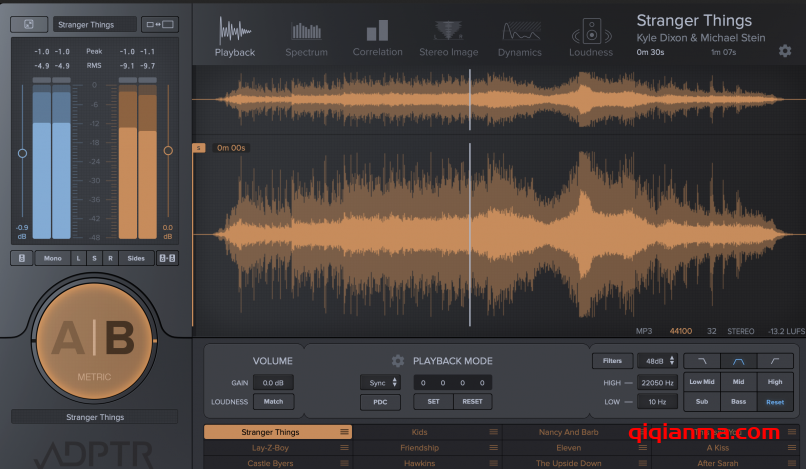Switch to the Spectrum view
This screenshot has height=469, width=806.
[306, 39]
